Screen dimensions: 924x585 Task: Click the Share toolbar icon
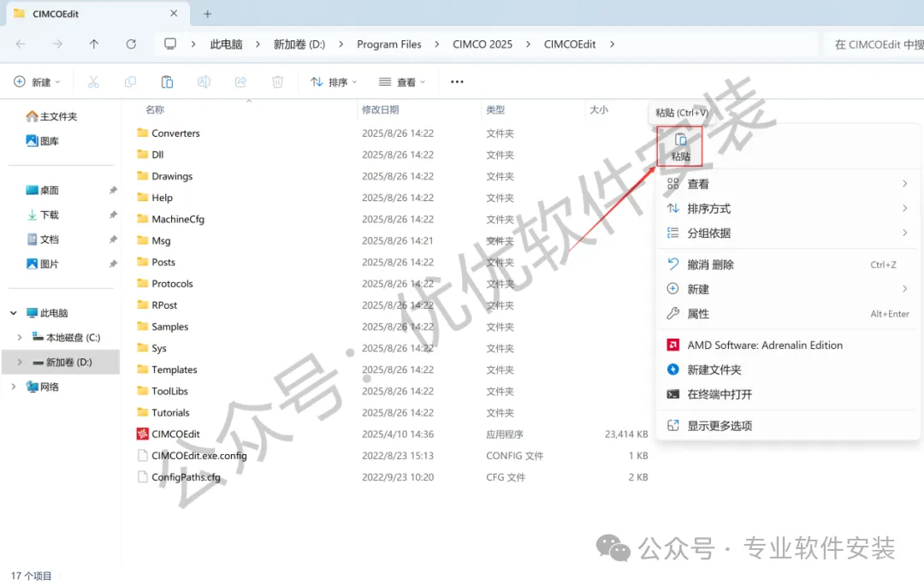click(x=240, y=82)
